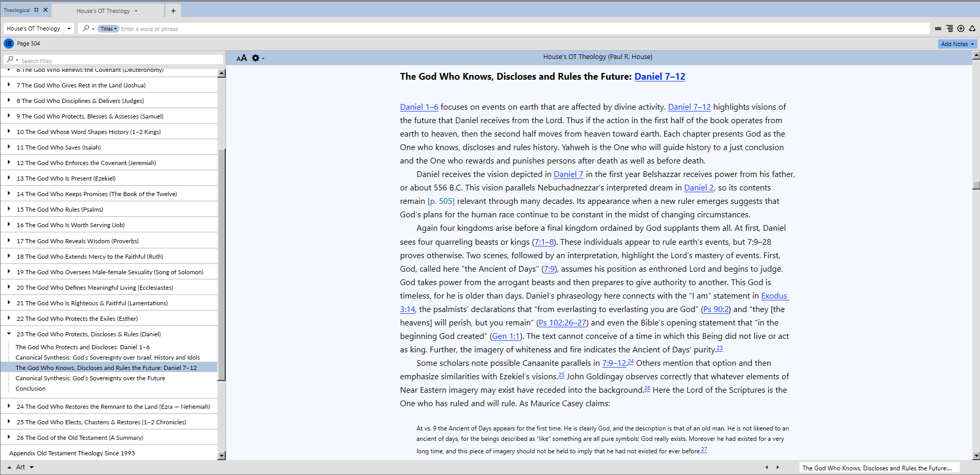The image size is (980, 475).
Task: Open the Ps 102:26–27 reference link
Action: pos(562,323)
